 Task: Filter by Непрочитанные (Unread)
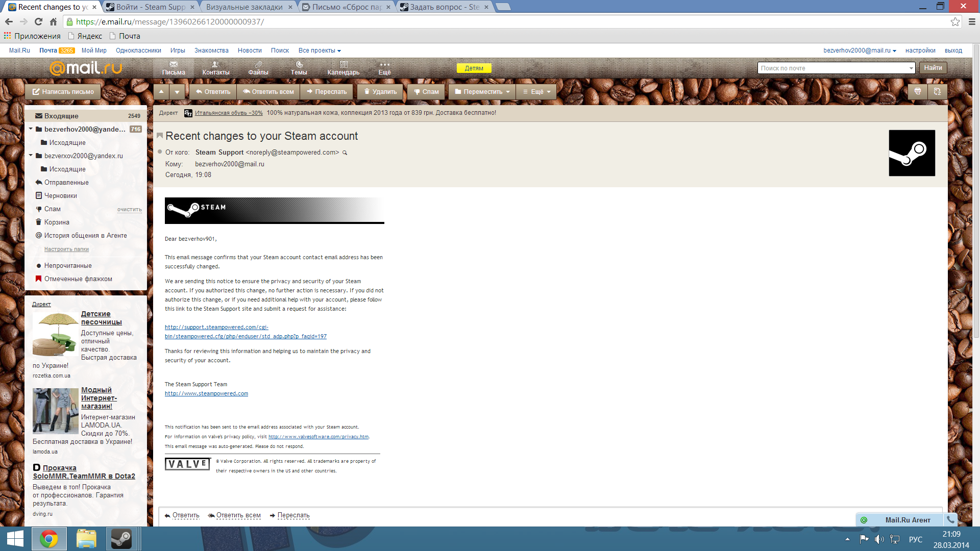click(68, 265)
